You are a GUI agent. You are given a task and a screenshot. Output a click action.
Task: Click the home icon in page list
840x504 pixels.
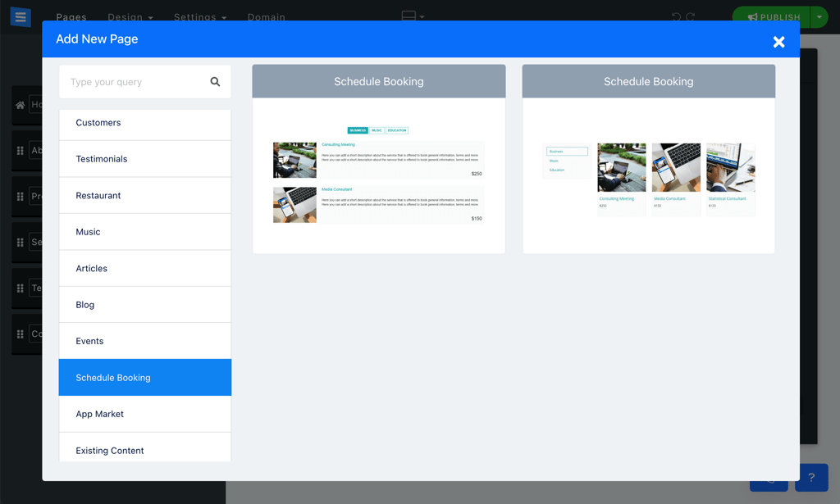(x=20, y=105)
